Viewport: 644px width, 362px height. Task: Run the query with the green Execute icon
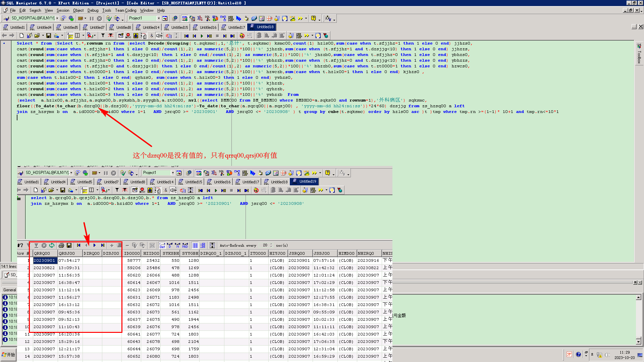[x=202, y=36]
